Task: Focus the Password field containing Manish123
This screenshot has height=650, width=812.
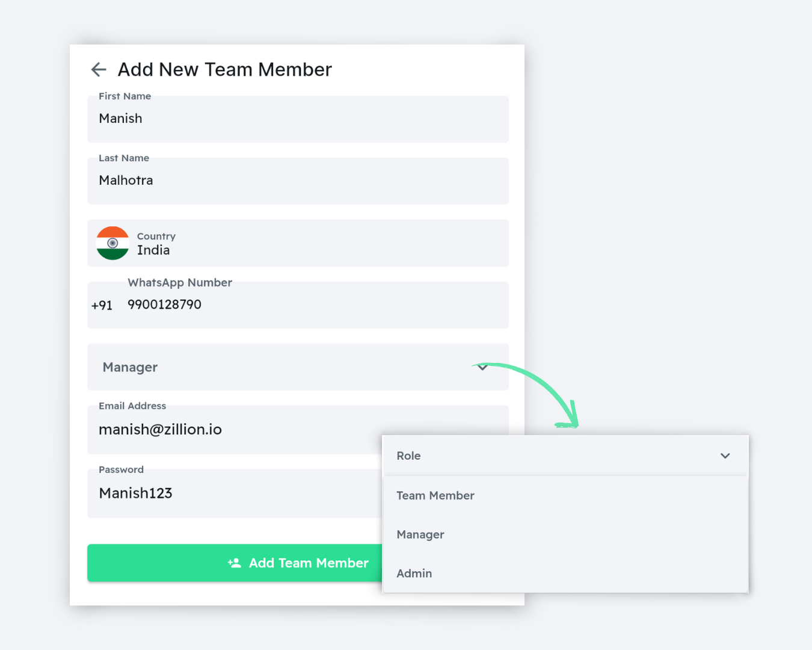Action: [235, 494]
